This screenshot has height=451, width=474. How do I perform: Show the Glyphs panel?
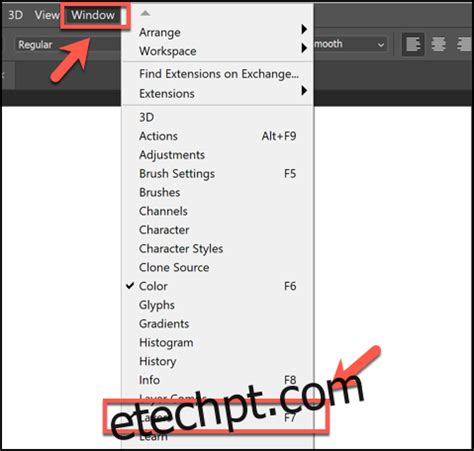(x=218, y=305)
